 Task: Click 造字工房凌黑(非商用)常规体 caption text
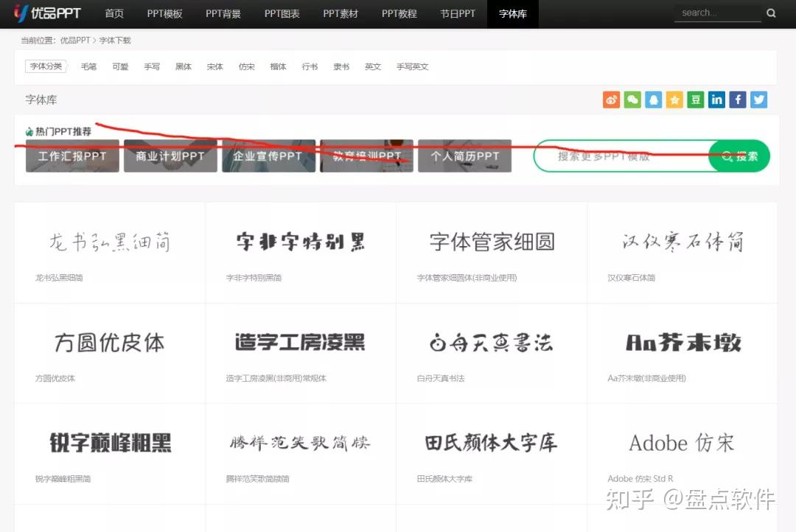(x=276, y=378)
